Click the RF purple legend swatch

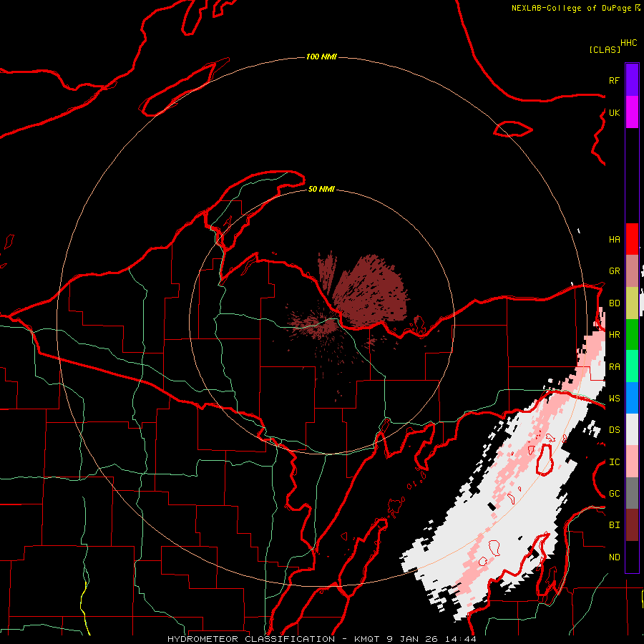632,79
